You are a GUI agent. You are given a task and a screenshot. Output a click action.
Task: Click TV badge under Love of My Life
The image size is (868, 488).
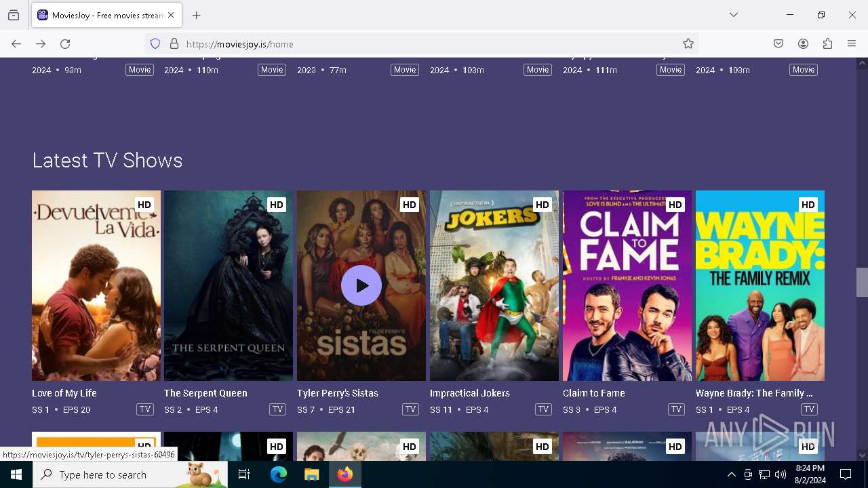145,409
